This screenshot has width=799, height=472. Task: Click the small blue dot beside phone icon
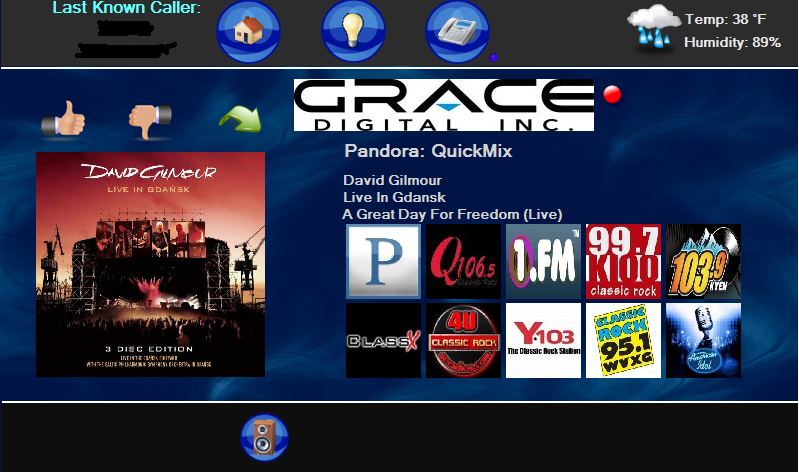(x=493, y=58)
